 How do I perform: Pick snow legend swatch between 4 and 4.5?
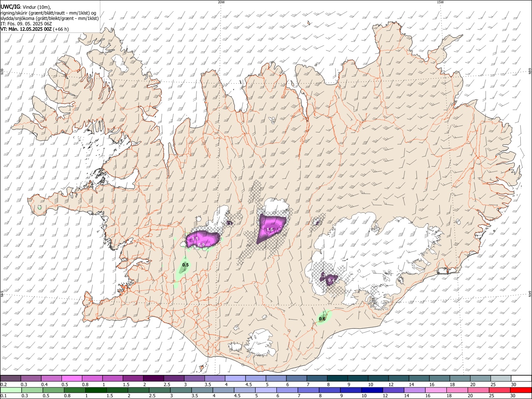[x=235, y=378]
